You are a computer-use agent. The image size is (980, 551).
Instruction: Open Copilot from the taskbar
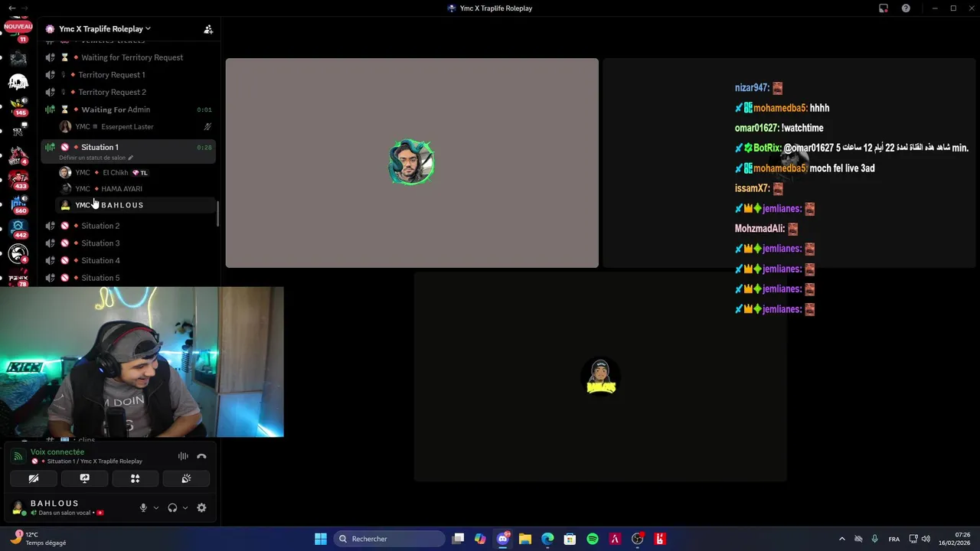tap(480, 539)
